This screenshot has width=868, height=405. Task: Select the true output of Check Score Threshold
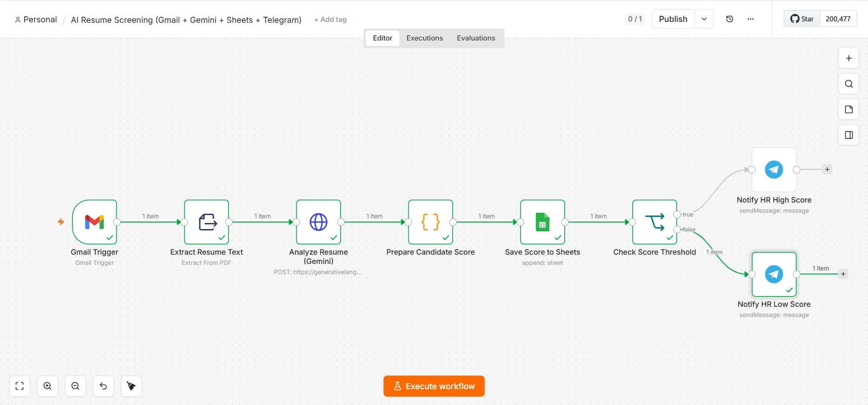(677, 215)
